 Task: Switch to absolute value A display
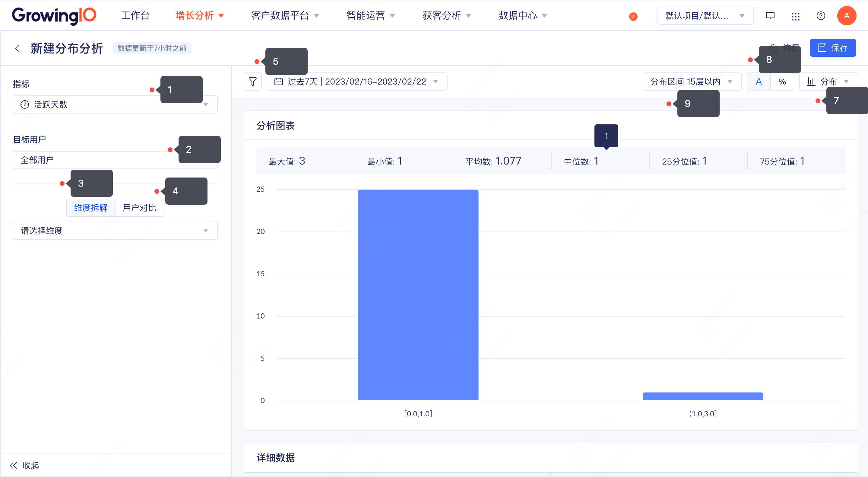(759, 81)
